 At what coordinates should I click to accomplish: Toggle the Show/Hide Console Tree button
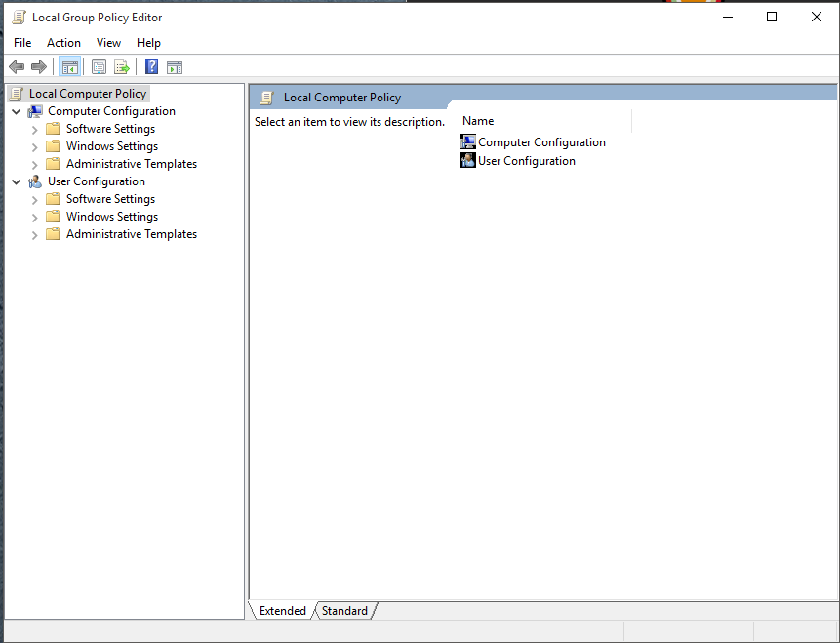click(x=69, y=67)
